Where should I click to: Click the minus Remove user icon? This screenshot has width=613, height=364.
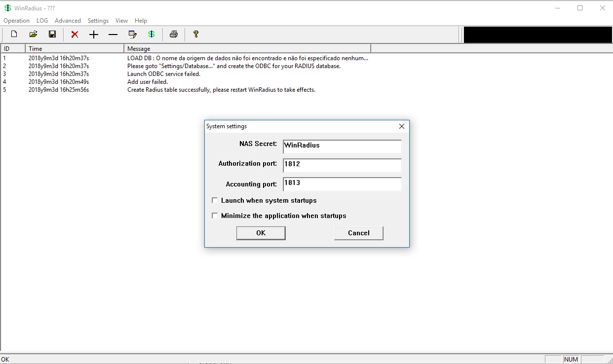pos(113,35)
